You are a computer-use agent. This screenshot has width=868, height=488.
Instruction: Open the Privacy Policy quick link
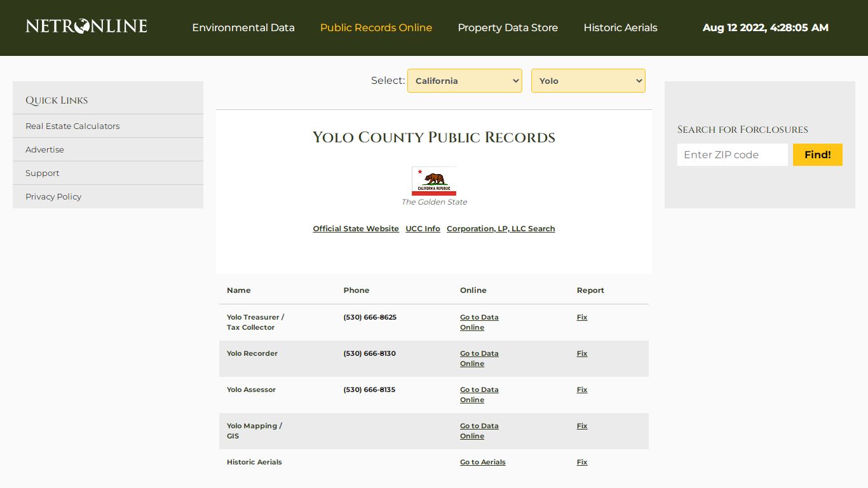pyautogui.click(x=53, y=196)
